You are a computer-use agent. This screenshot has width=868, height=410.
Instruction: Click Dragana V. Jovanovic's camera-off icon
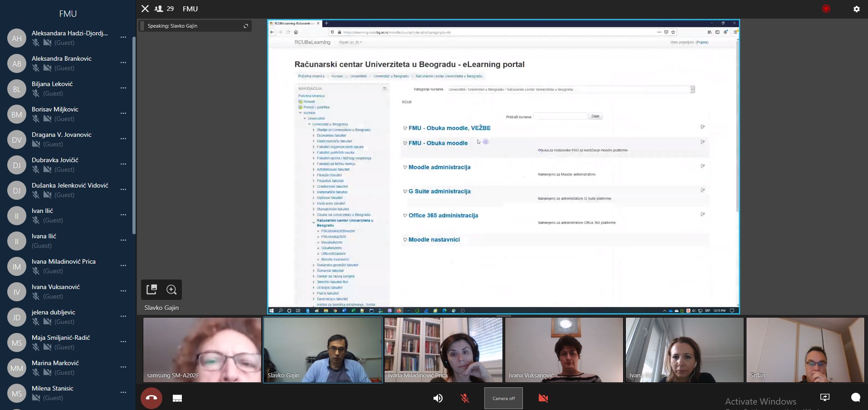tap(36, 144)
